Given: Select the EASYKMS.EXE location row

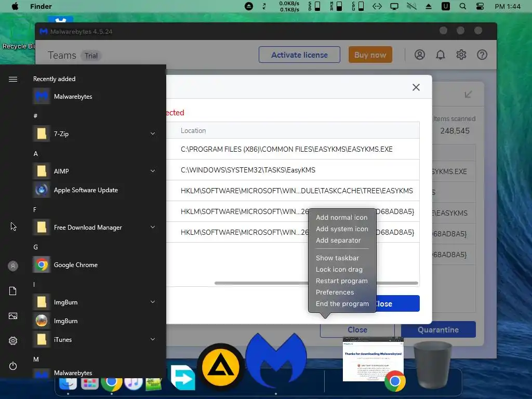Looking at the screenshot, I should (x=293, y=149).
